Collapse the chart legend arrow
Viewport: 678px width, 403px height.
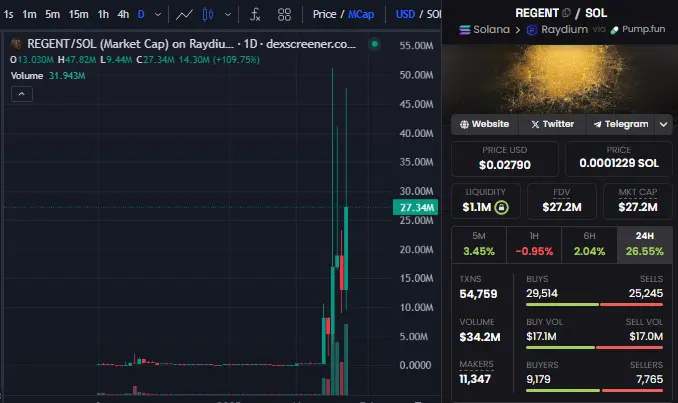(22, 94)
